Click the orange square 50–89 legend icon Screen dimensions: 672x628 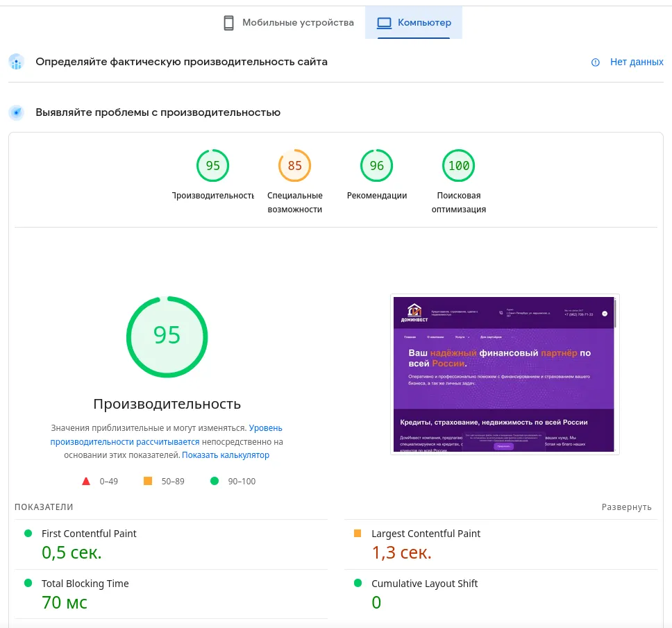[148, 481]
